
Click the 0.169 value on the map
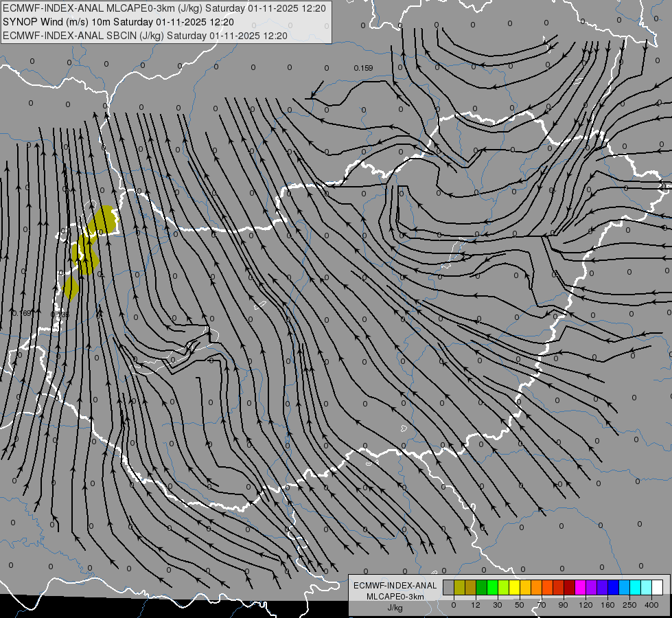point(22,313)
